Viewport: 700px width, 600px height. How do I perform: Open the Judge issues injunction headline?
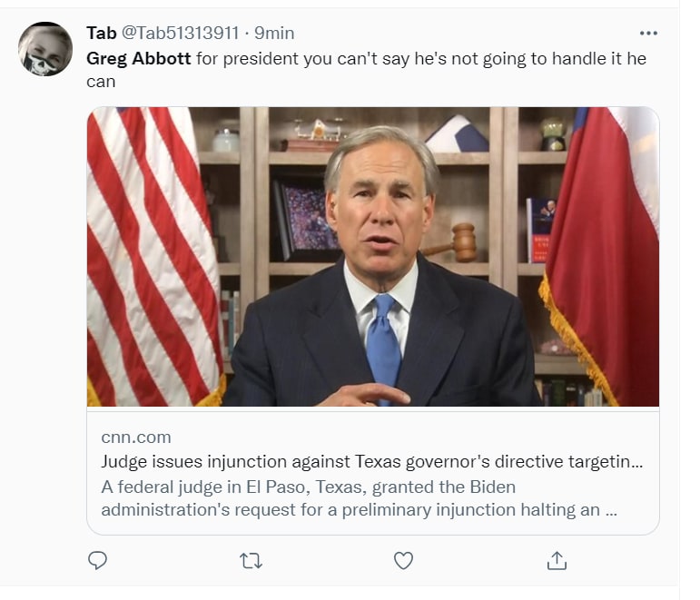pyautogui.click(x=372, y=462)
